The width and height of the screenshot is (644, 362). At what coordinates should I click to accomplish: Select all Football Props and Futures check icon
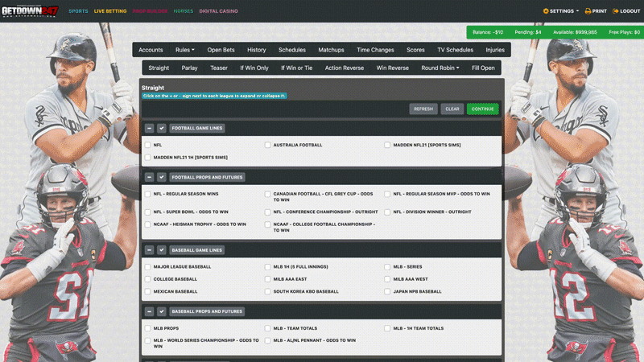click(162, 177)
